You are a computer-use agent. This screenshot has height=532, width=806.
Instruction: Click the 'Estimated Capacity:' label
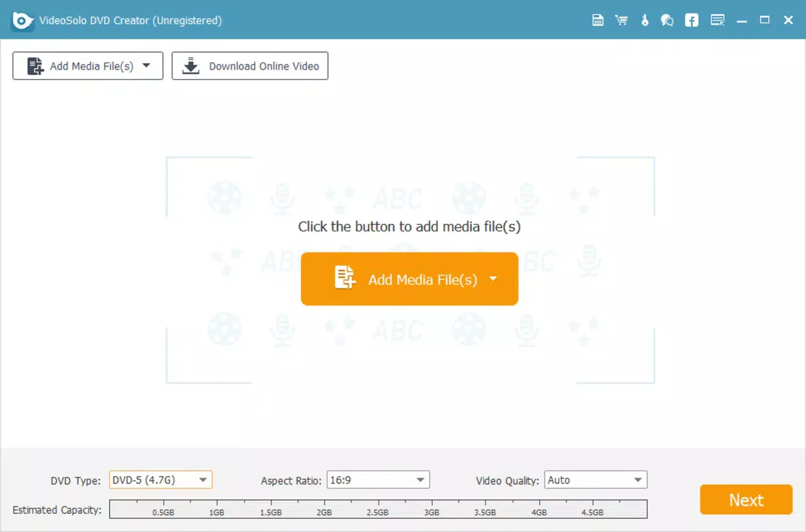click(x=57, y=510)
